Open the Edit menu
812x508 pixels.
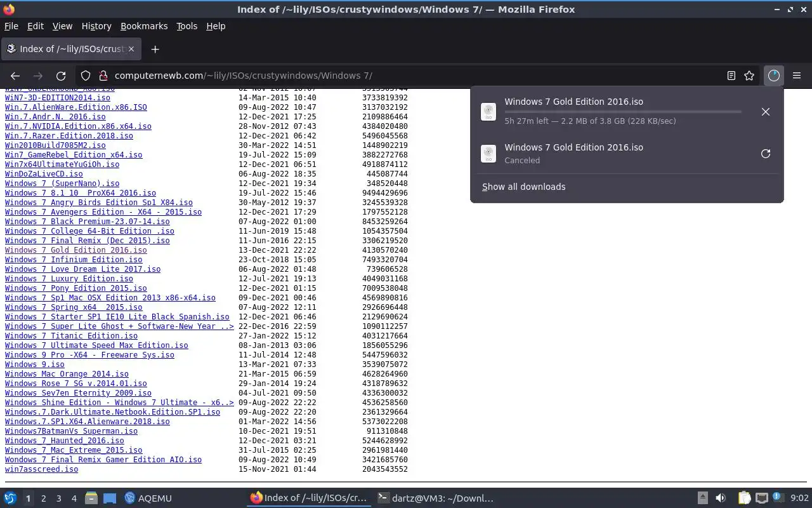36,26
